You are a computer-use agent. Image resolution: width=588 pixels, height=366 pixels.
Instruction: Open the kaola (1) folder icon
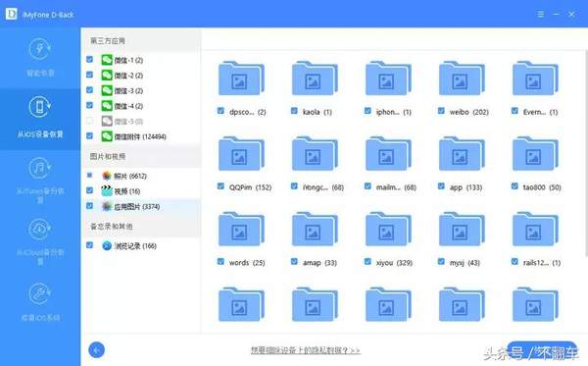[x=315, y=78]
